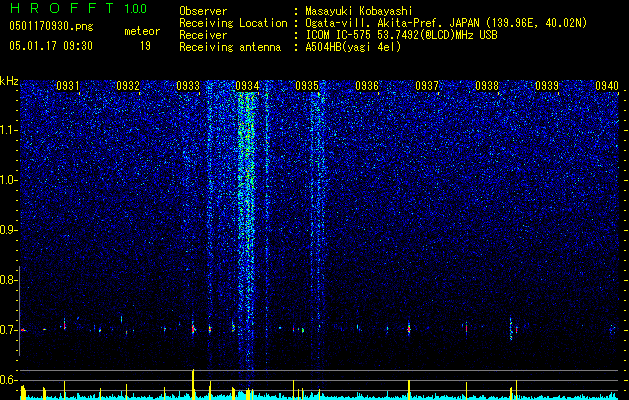Click the 0934 time marker
The height and width of the screenshot is (400, 629).
click(247, 86)
